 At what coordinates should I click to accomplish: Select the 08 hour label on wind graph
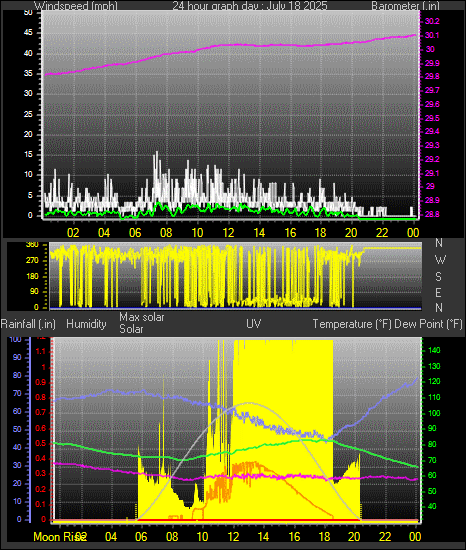(x=166, y=233)
